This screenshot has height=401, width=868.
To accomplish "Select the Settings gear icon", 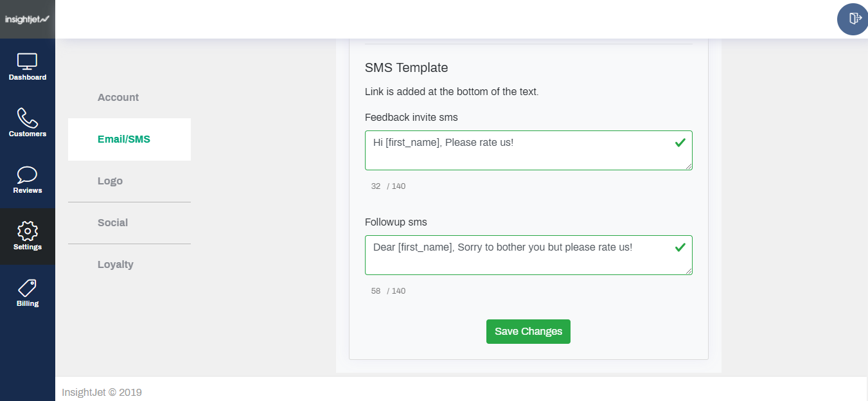I will [x=27, y=231].
